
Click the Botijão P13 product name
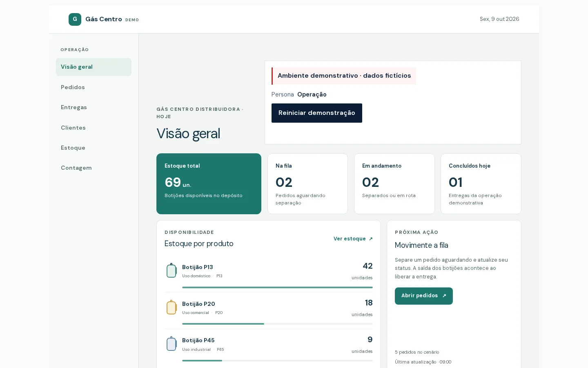198,267
